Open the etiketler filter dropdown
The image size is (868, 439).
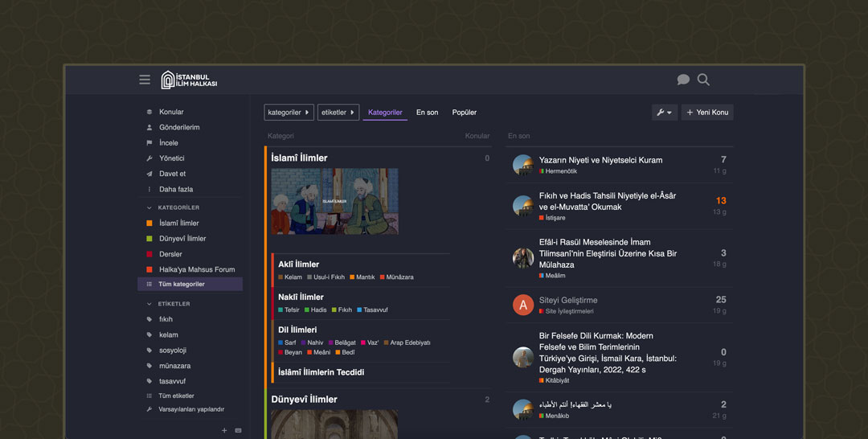pos(338,113)
